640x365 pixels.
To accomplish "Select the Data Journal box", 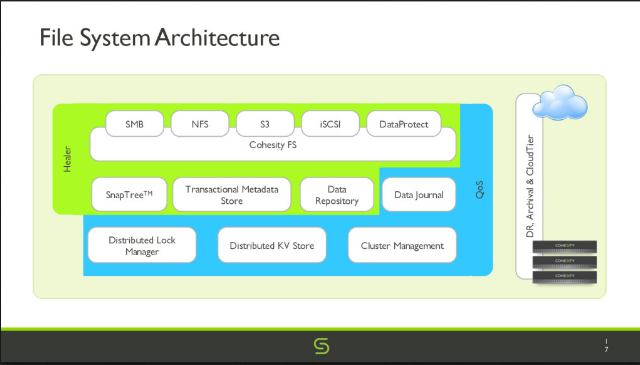I will coord(419,194).
